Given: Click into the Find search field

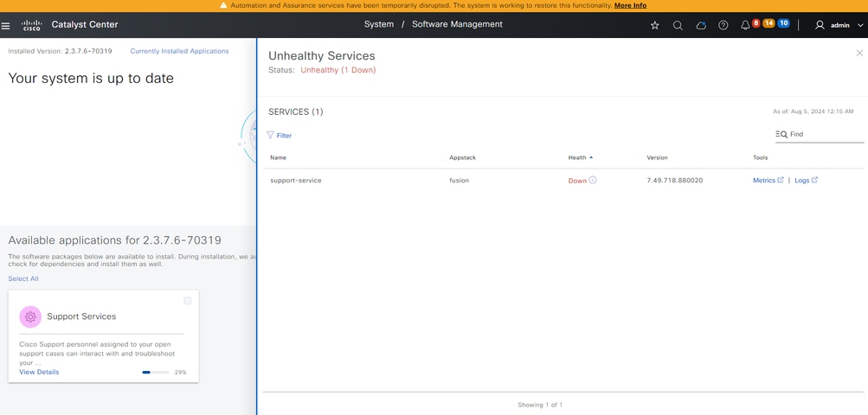Looking at the screenshot, I should tap(820, 135).
